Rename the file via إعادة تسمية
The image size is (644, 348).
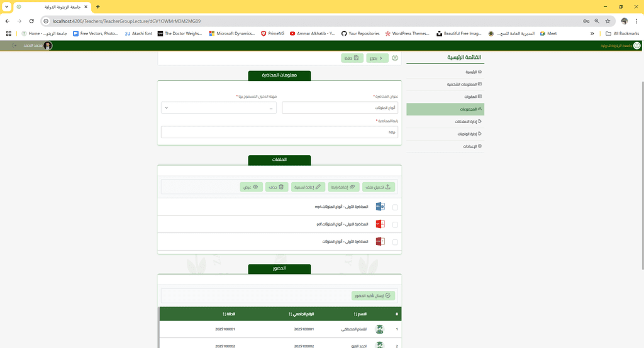point(308,187)
